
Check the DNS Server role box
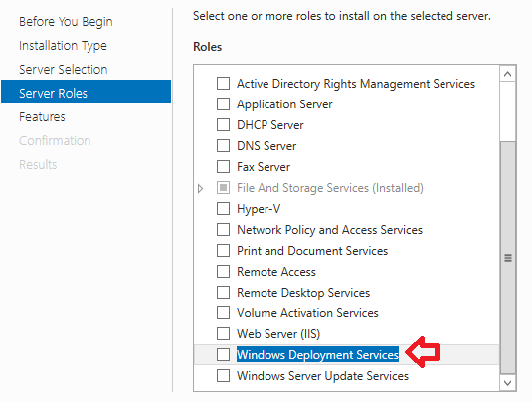(223, 146)
